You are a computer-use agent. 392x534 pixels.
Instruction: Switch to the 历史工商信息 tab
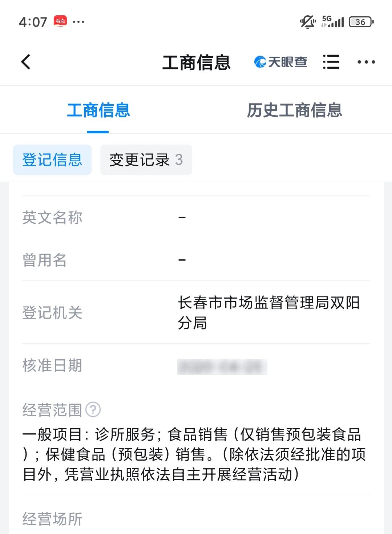coord(294,110)
